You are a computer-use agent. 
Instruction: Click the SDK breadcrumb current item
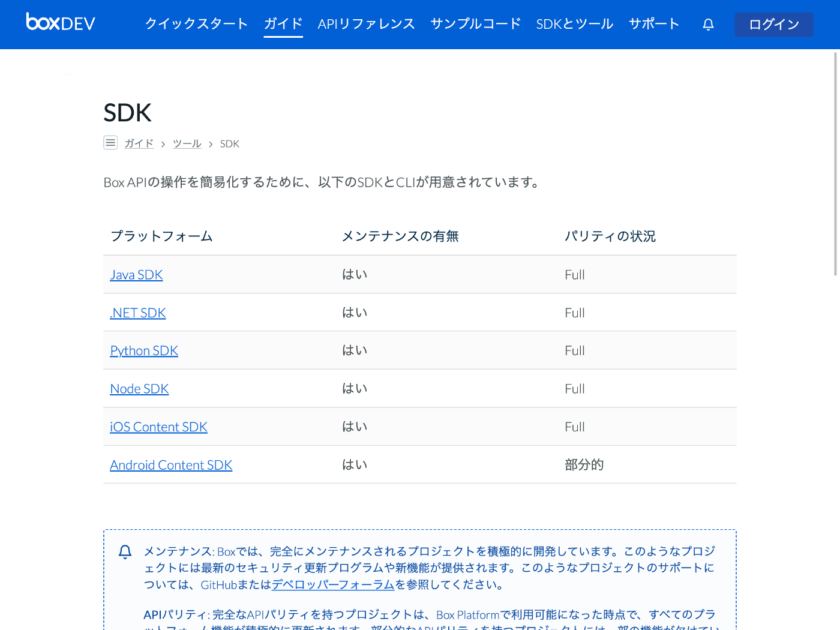coord(230,143)
